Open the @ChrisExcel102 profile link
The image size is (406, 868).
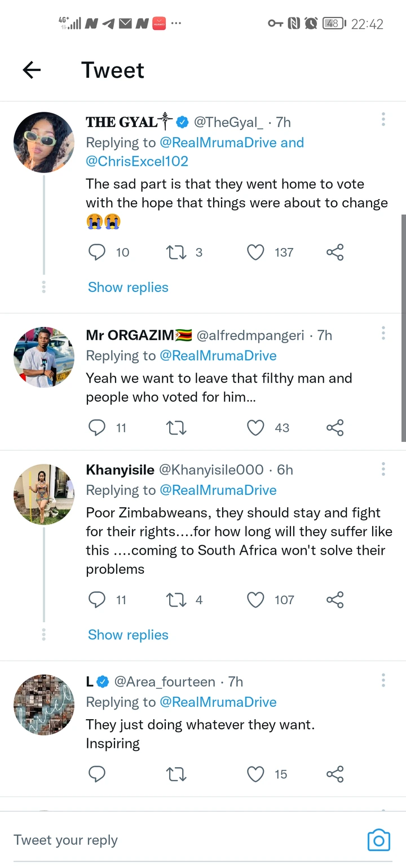(137, 161)
